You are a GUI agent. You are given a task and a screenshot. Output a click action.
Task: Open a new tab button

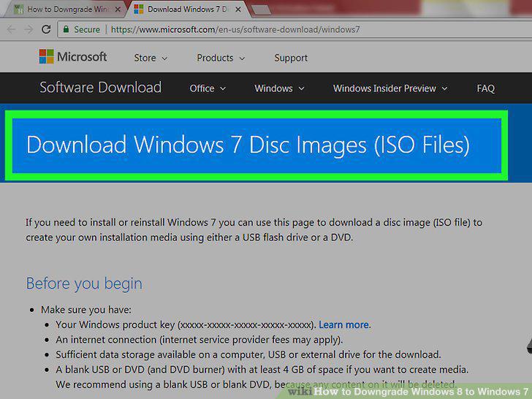pyautogui.click(x=262, y=10)
